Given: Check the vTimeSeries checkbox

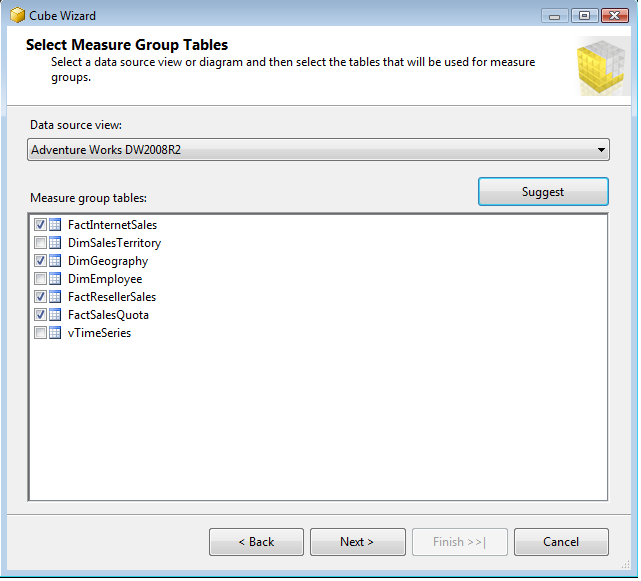Looking at the screenshot, I should 40,332.
